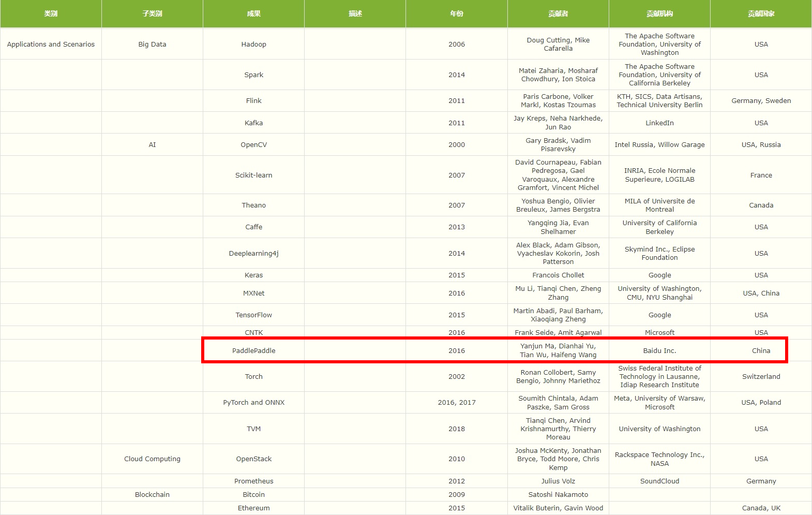The height and width of the screenshot is (515, 812).
Task: Click 'Skymind Inc., Eclipse Foundation' institution cell
Action: [x=659, y=253]
